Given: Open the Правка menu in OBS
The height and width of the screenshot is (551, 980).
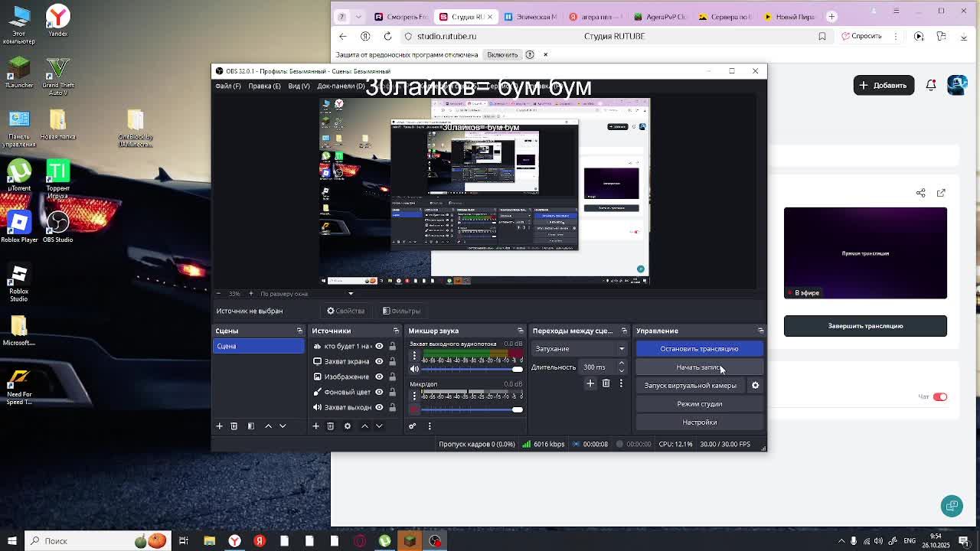Looking at the screenshot, I should click(264, 86).
